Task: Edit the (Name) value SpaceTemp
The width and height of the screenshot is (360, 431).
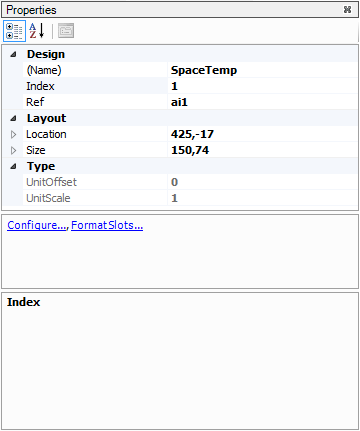Action: pyautogui.click(x=262, y=70)
